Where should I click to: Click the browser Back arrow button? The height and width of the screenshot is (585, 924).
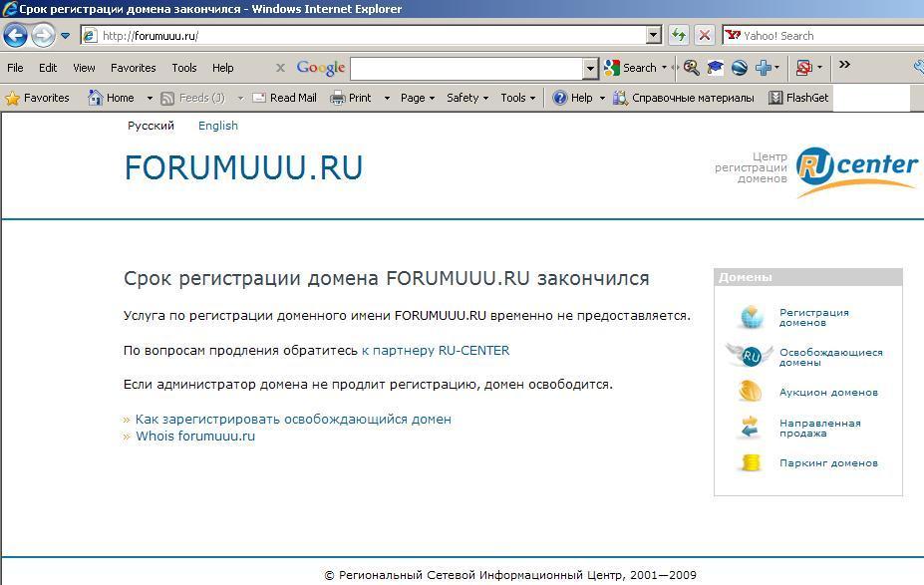click(x=15, y=35)
